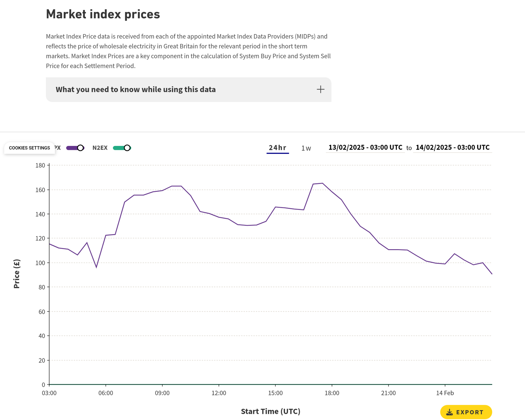The image size is (525, 420).
Task: Click the price line's highest peak after 17:00
Action: (322, 183)
